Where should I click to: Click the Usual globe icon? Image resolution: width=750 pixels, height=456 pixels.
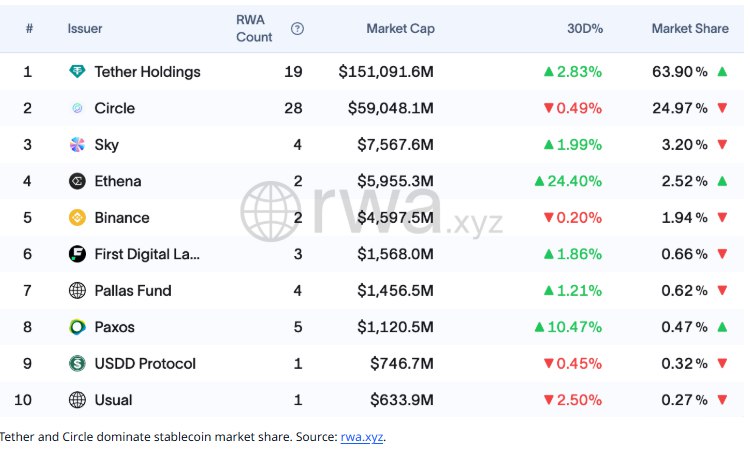click(77, 400)
